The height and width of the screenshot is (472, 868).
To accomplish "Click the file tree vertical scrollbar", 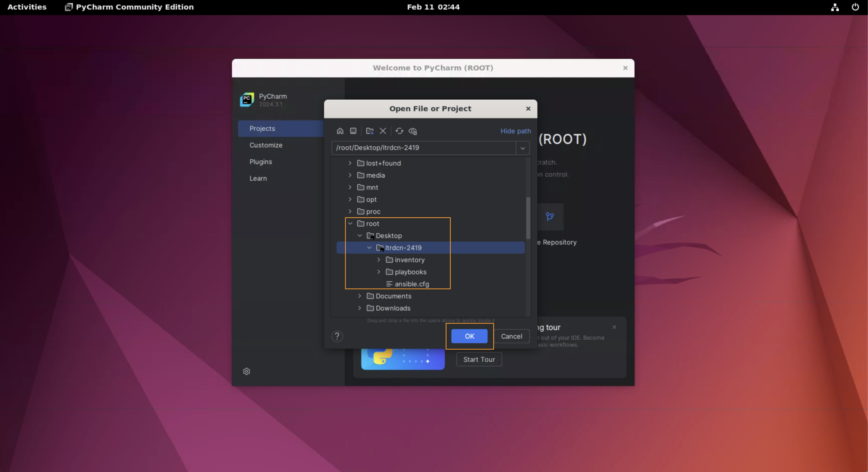I will pos(528,218).
